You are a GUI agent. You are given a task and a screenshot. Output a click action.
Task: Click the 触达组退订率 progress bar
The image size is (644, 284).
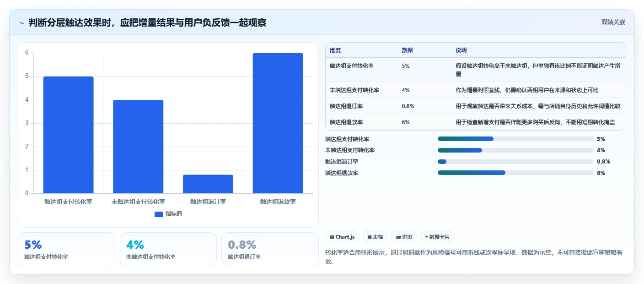click(x=515, y=162)
